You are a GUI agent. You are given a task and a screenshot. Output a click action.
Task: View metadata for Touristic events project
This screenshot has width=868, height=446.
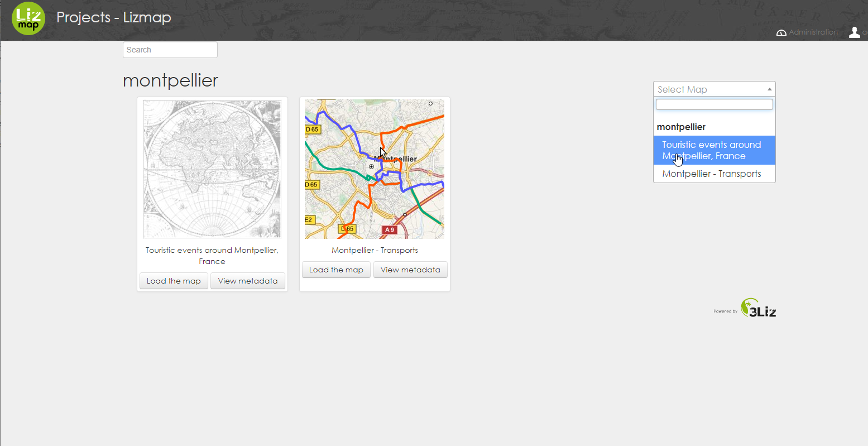point(248,281)
